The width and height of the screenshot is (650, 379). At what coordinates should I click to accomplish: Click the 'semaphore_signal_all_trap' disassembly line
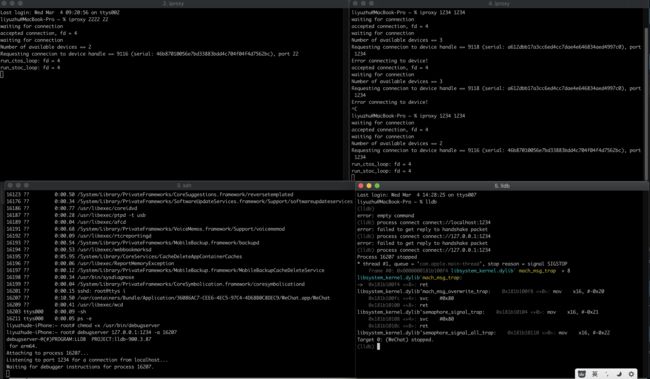(483, 333)
